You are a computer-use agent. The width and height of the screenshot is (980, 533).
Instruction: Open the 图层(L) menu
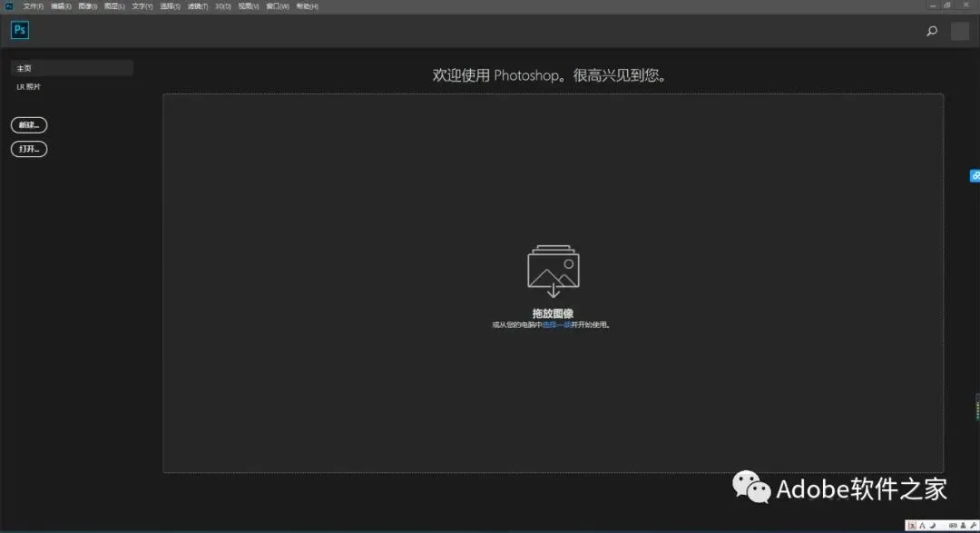coord(114,6)
